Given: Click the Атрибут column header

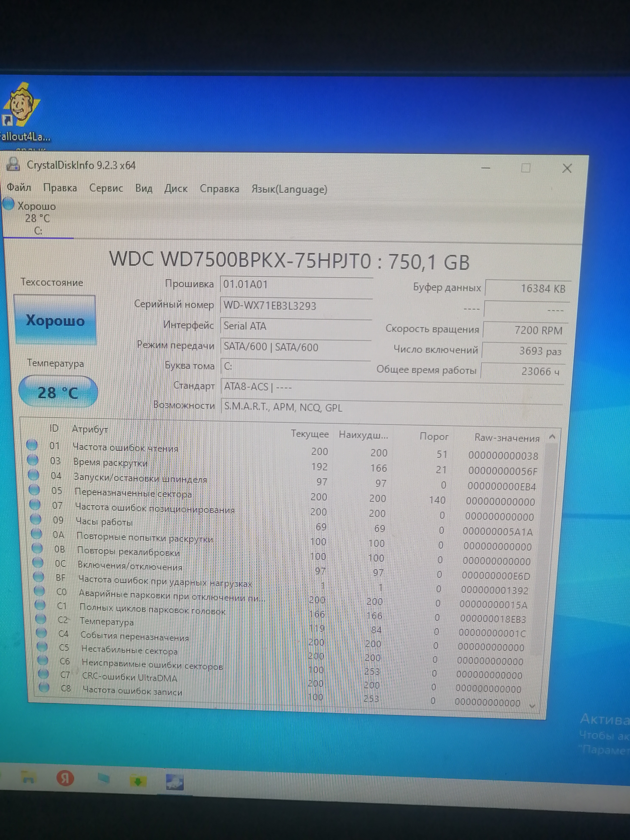Looking at the screenshot, I should tap(90, 430).
